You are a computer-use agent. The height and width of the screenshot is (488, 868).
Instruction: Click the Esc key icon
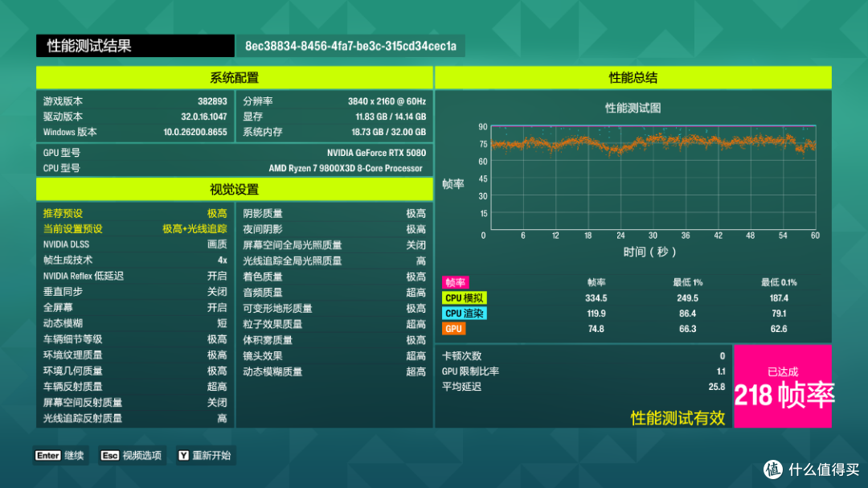109,455
